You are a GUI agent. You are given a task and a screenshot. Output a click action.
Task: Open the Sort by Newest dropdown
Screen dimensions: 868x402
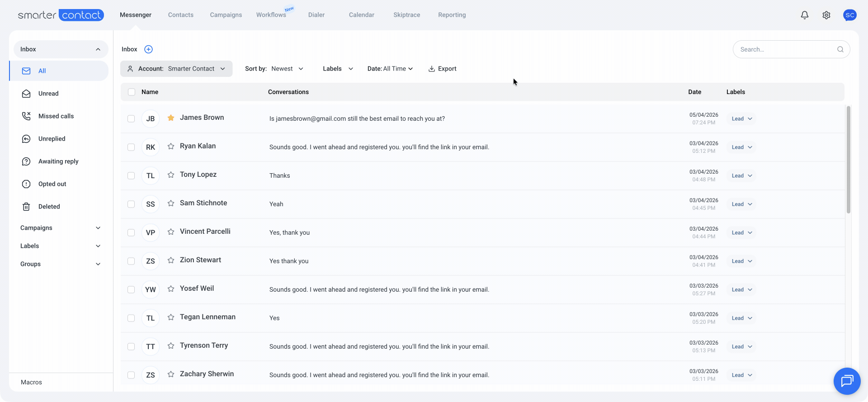click(274, 69)
